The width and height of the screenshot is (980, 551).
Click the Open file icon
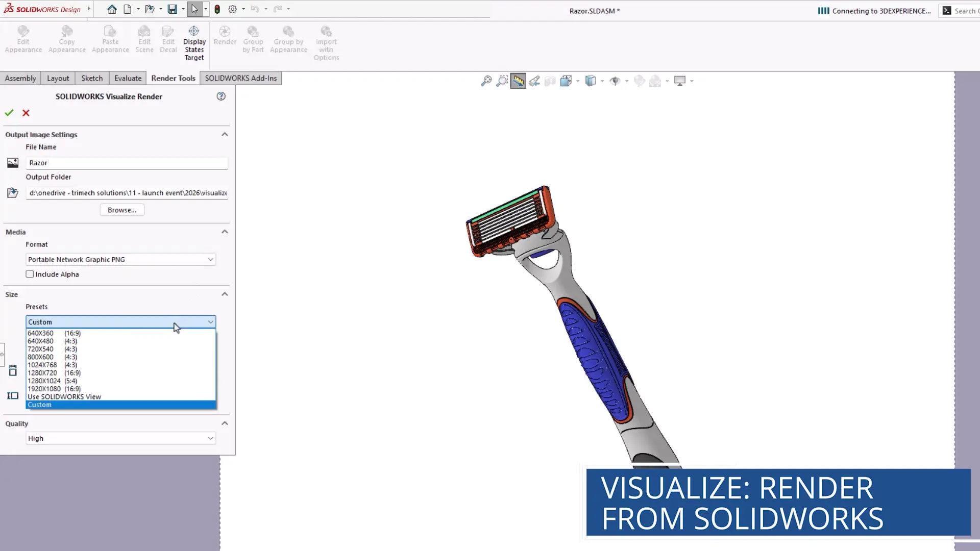tap(149, 9)
